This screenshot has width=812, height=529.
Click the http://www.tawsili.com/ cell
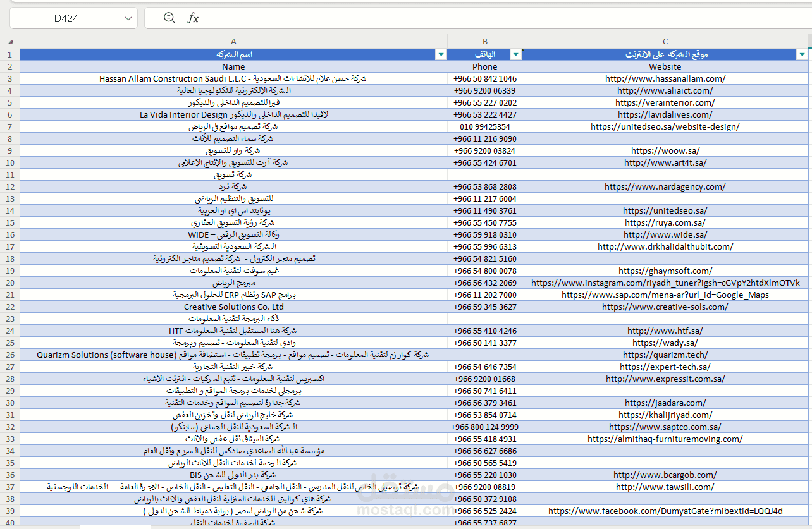(665, 487)
